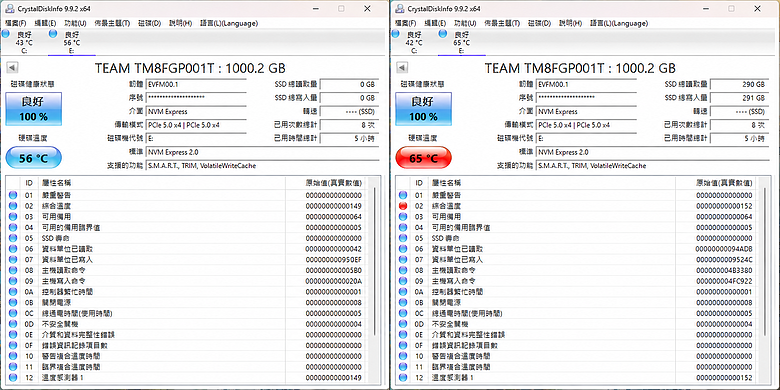Click blue orb of row 11 in 65 °C window
Screen dimensions: 780x390
[x=403, y=367]
